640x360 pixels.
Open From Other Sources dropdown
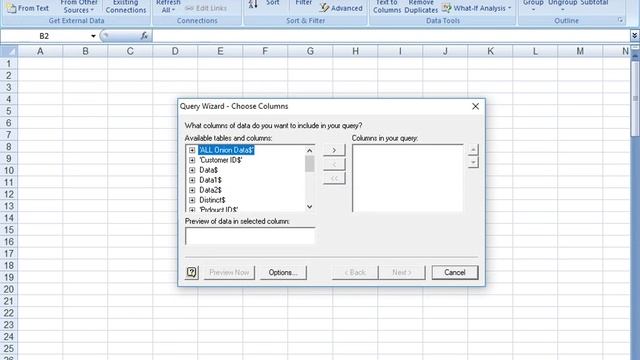click(79, 6)
